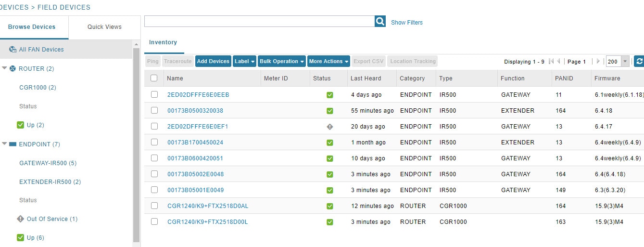Check the box for 2ED02DFFFE6E0EEB
This screenshot has width=644, height=247.
coord(154,94)
